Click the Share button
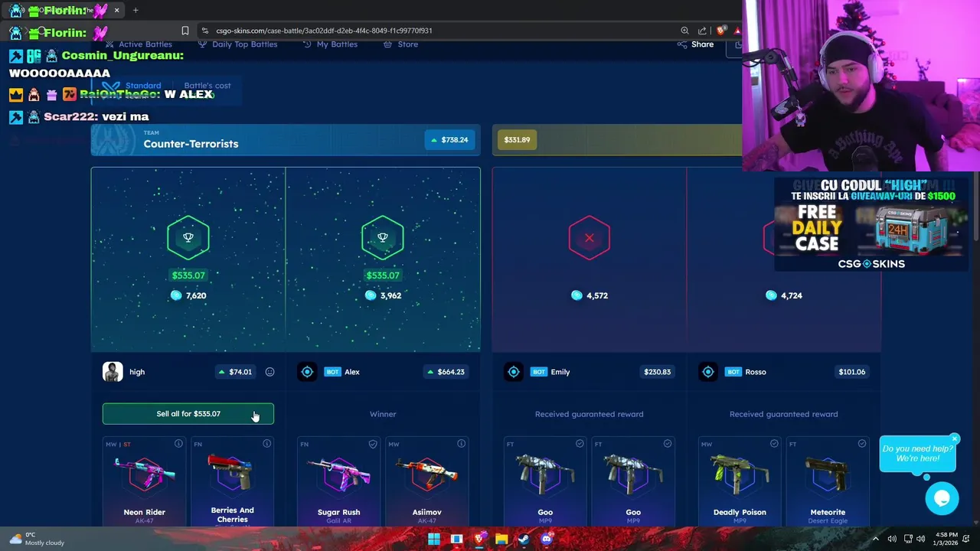The image size is (980, 551). click(x=695, y=44)
